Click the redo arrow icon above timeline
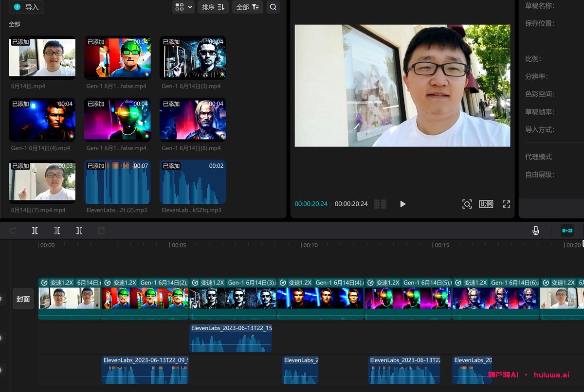This screenshot has width=584, height=392. tap(13, 230)
